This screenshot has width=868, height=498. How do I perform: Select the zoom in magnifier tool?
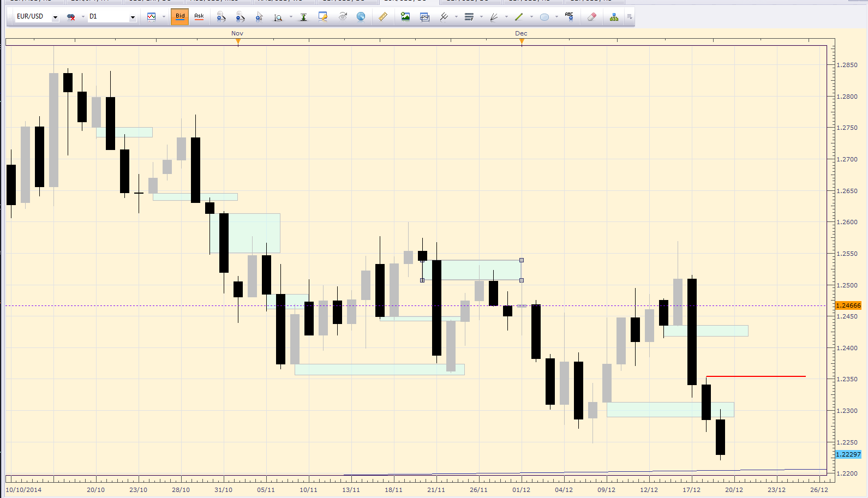click(x=221, y=17)
